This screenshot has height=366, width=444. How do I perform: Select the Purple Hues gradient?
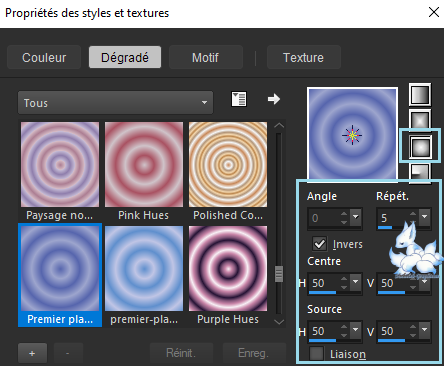pyautogui.click(x=228, y=268)
